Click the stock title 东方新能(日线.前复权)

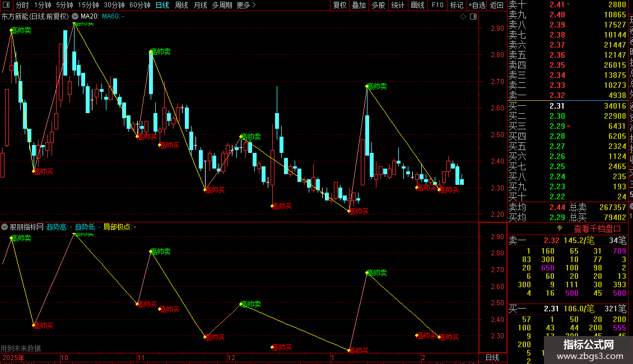[x=35, y=17]
